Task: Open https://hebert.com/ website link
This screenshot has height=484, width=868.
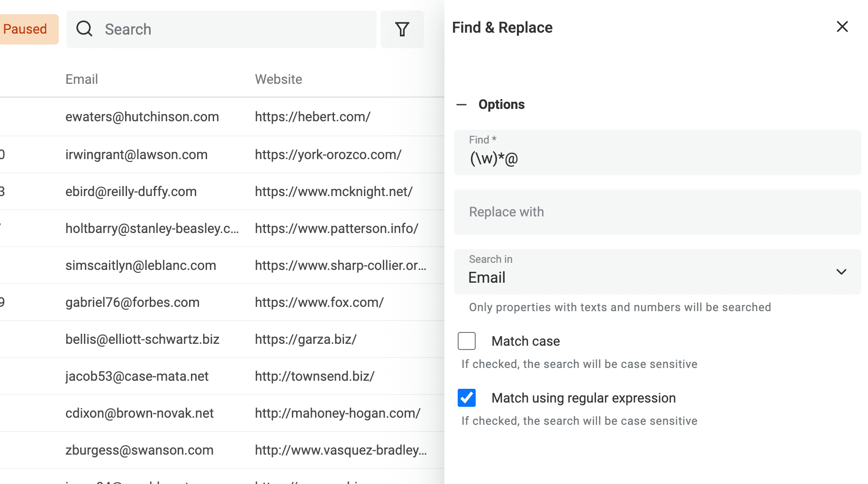Action: click(313, 117)
